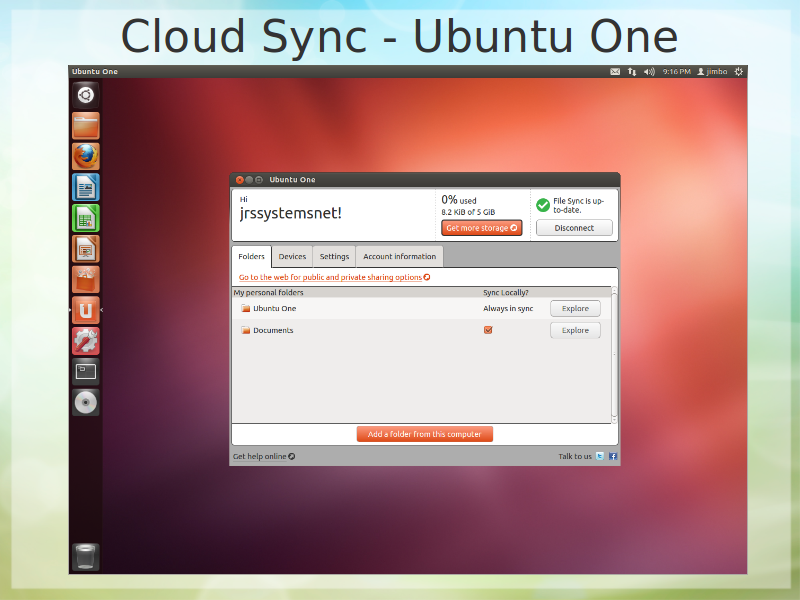The image size is (800, 600).
Task: Click the "0% used" storage text
Action: point(459,200)
